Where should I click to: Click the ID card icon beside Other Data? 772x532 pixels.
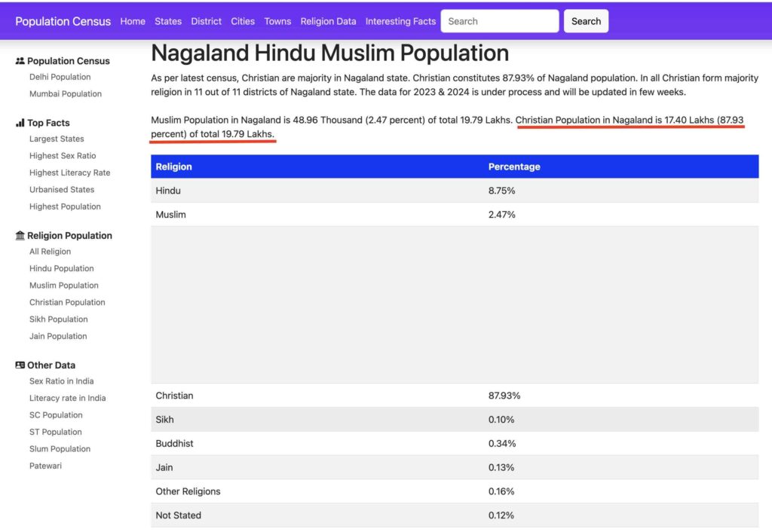[x=20, y=365]
